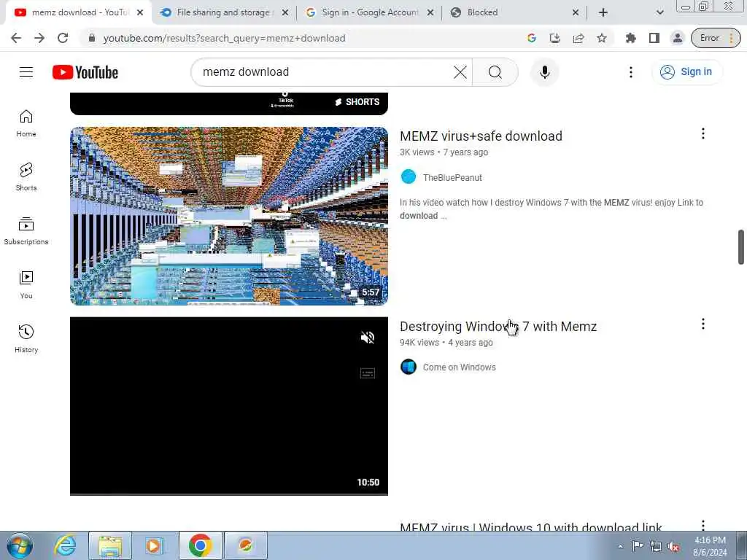The height and width of the screenshot is (560, 747).
Task: Click the Come on Windows avatar
Action: pyautogui.click(x=409, y=367)
